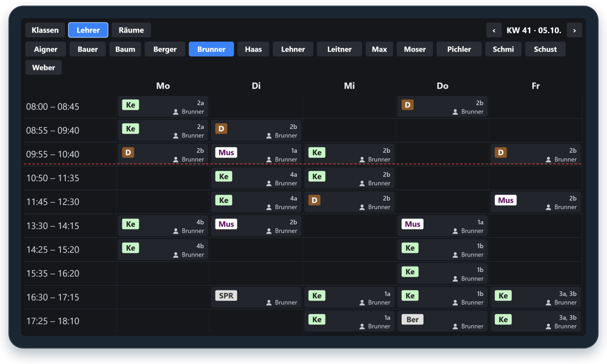Image resolution: width=607 pixels, height=364 pixels.
Task: Click the Do column header
Action: coord(442,86)
